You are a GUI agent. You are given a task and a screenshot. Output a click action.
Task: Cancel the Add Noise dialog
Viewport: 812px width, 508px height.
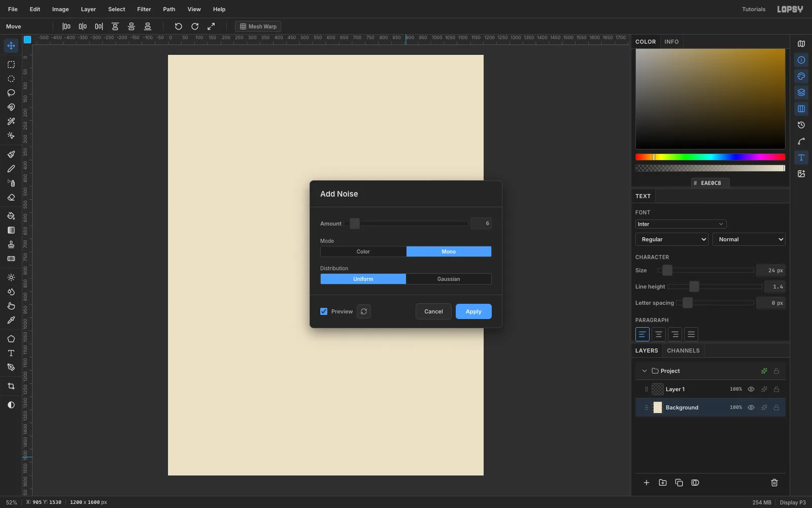[433, 311]
